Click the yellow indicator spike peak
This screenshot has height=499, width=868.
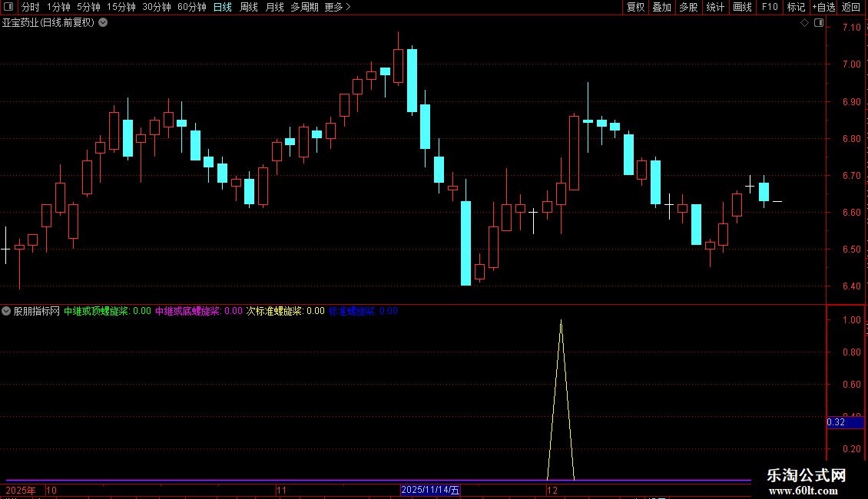pos(561,321)
